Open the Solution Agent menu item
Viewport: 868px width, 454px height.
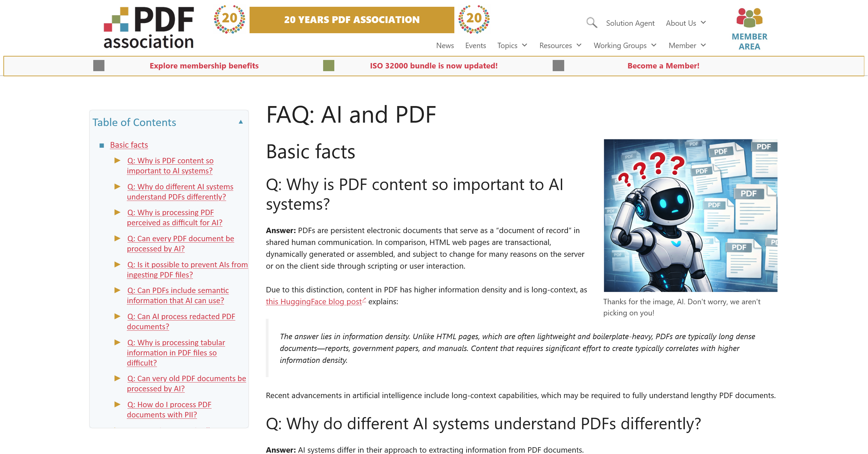(x=630, y=23)
